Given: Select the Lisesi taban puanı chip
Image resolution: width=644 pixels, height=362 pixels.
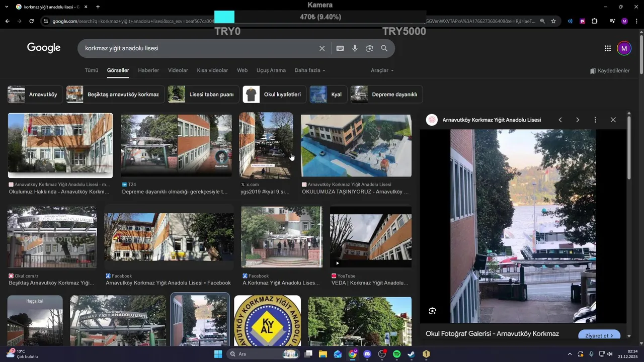Looking at the screenshot, I should 203,95.
